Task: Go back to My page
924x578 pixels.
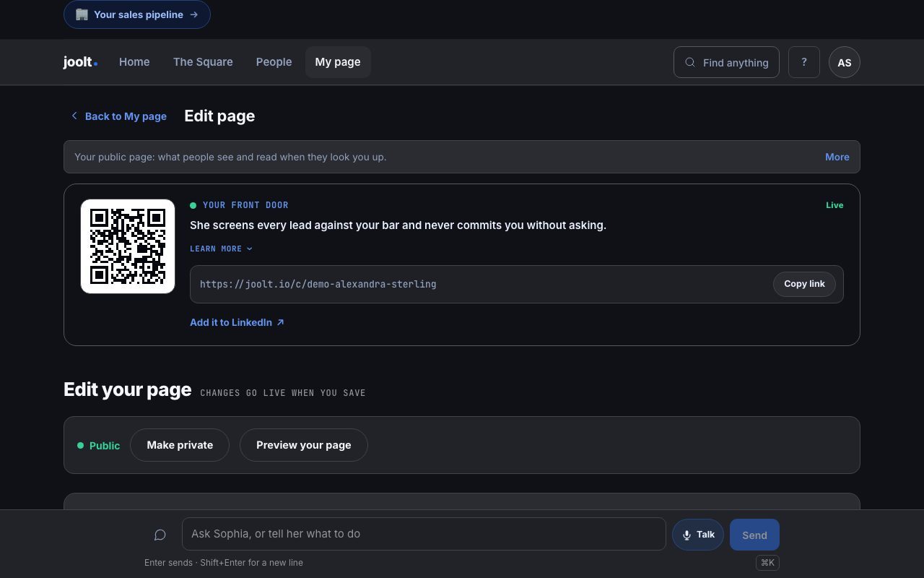Action: point(118,116)
